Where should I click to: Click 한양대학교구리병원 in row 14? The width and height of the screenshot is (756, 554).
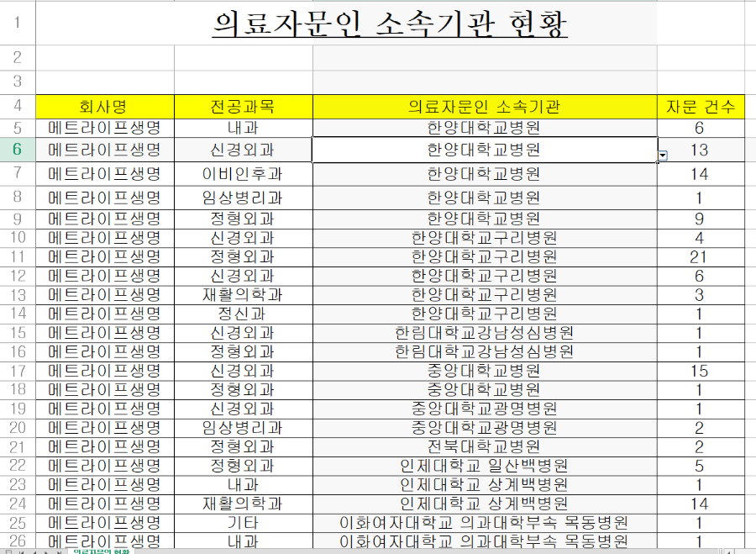click(x=485, y=314)
